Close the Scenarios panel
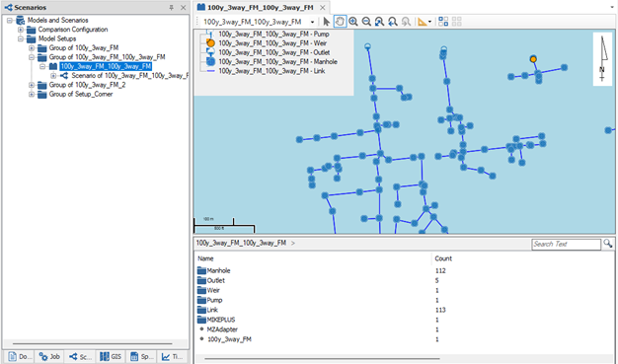Image resolution: width=618 pixels, height=364 pixels. [x=184, y=8]
